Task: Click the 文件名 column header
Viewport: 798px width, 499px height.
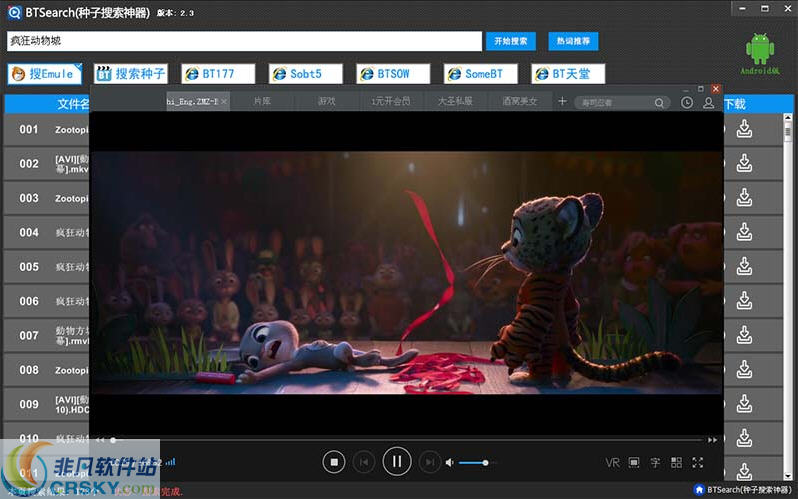Action: pyautogui.click(x=73, y=104)
